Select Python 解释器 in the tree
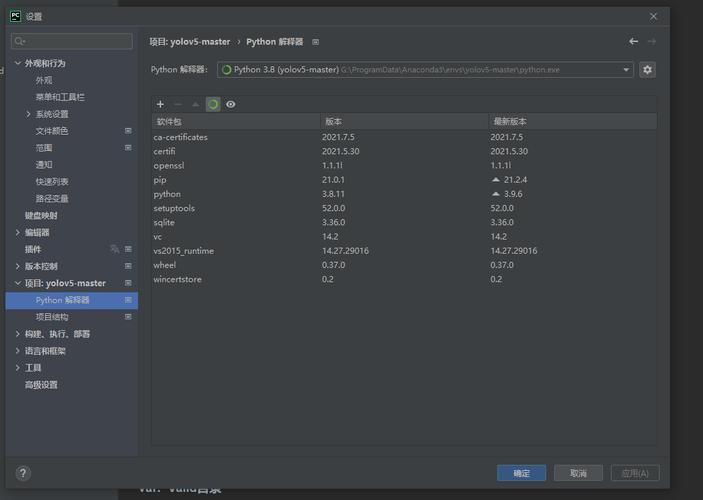Image resolution: width=703 pixels, height=500 pixels. click(x=72, y=300)
